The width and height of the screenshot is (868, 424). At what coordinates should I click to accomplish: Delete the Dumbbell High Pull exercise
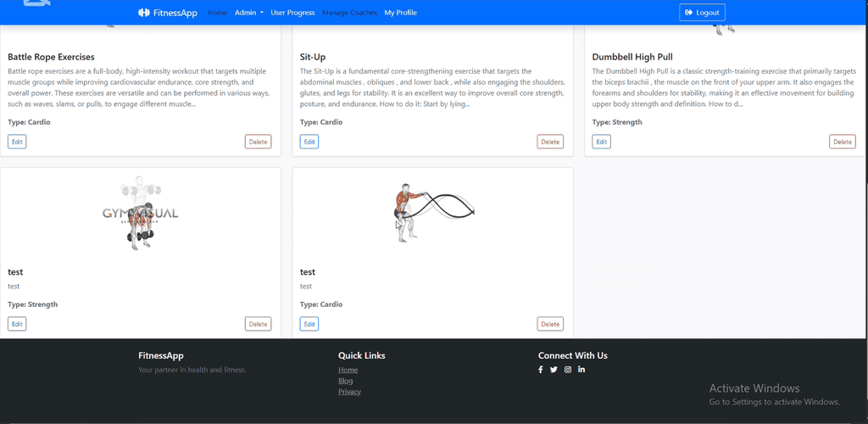(x=843, y=142)
